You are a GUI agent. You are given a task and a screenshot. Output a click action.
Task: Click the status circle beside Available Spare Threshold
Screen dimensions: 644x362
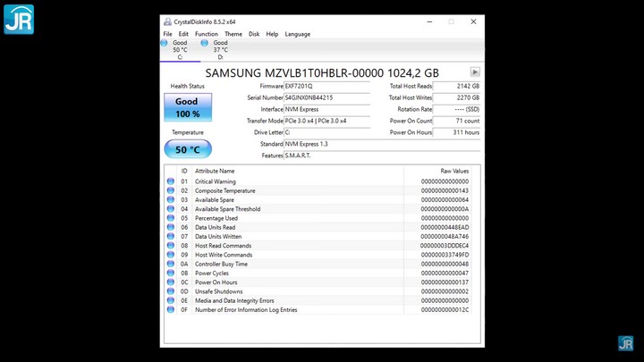tap(171, 208)
